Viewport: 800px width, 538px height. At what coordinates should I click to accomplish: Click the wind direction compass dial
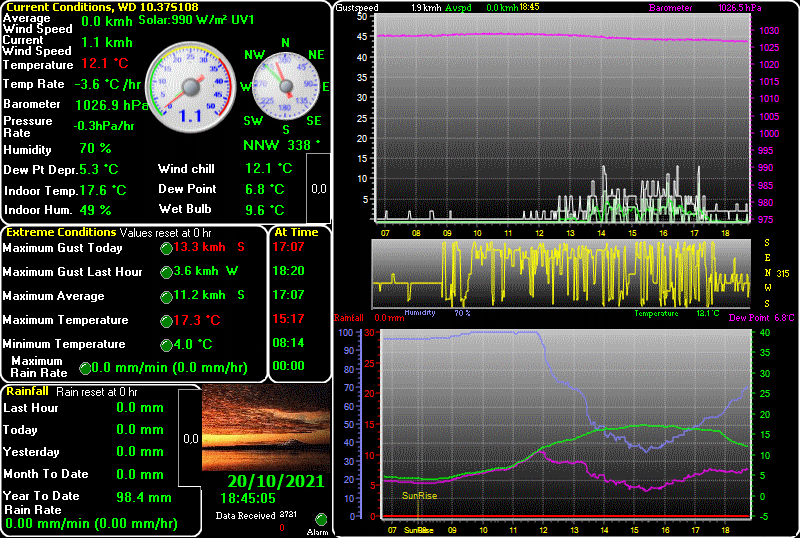pyautogui.click(x=284, y=85)
